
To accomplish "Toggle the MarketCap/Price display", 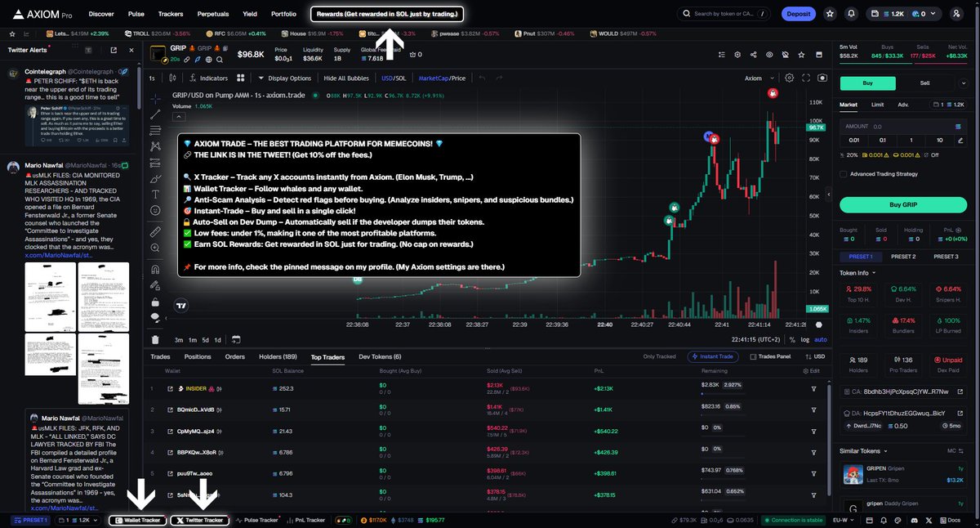I will click(442, 78).
